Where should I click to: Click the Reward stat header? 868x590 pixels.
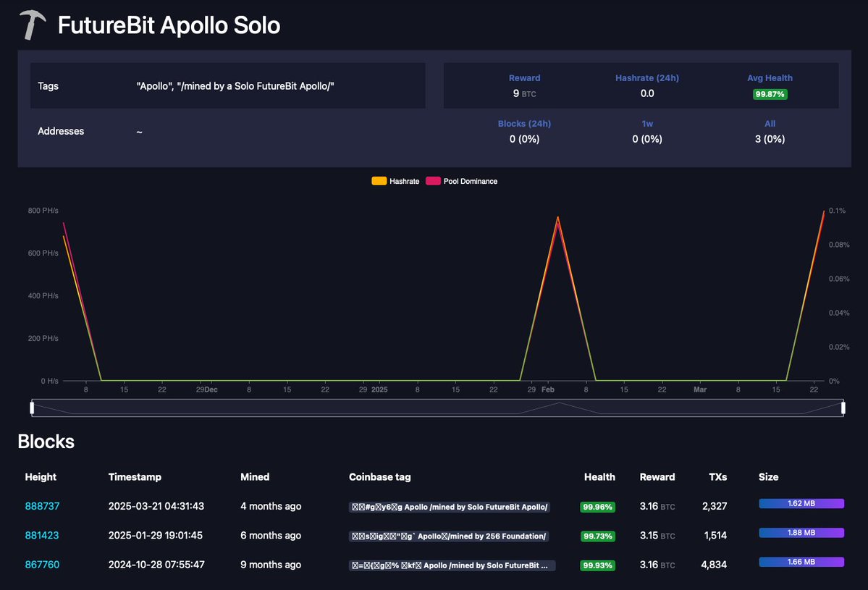[524, 78]
